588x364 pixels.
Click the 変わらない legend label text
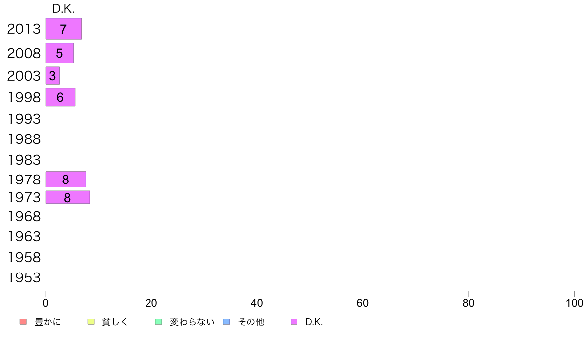click(x=192, y=322)
